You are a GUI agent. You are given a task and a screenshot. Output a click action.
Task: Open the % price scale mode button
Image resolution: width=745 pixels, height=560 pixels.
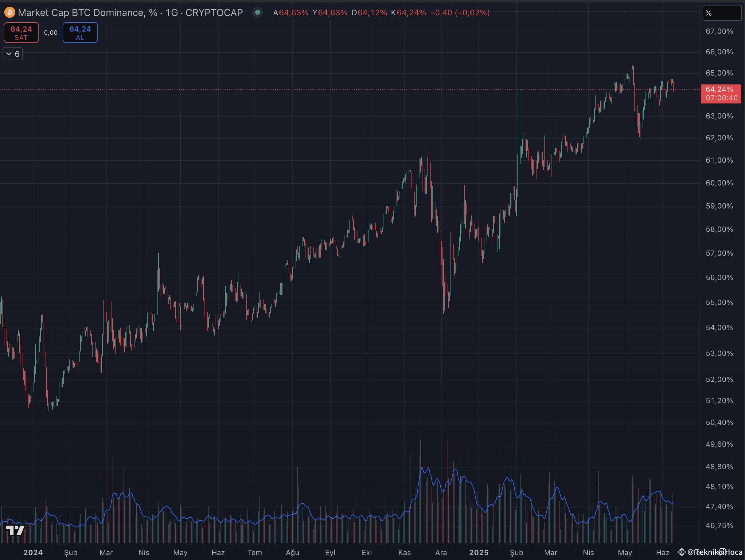click(x=722, y=13)
